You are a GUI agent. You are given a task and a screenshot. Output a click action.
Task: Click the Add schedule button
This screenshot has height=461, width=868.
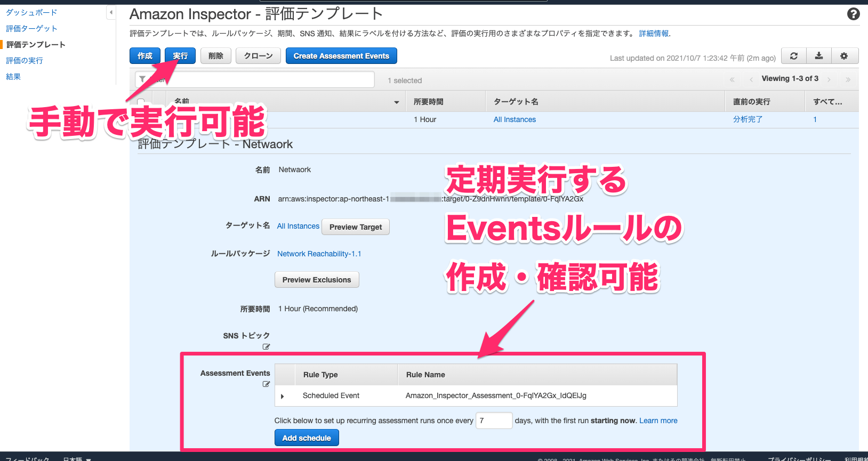(307, 438)
